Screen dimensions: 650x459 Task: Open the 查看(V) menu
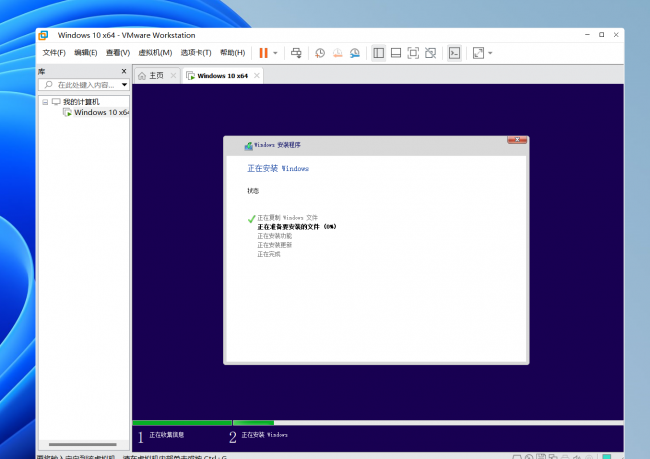118,53
